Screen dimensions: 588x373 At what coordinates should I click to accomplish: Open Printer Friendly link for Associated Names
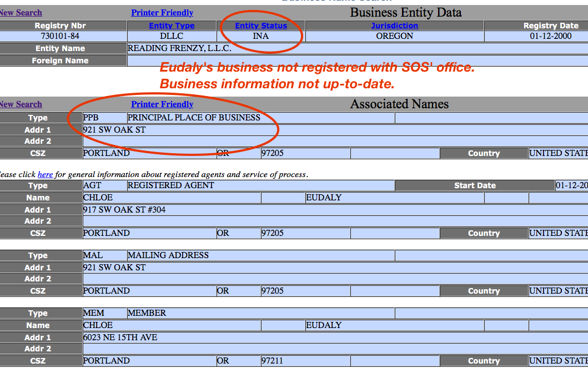162,104
